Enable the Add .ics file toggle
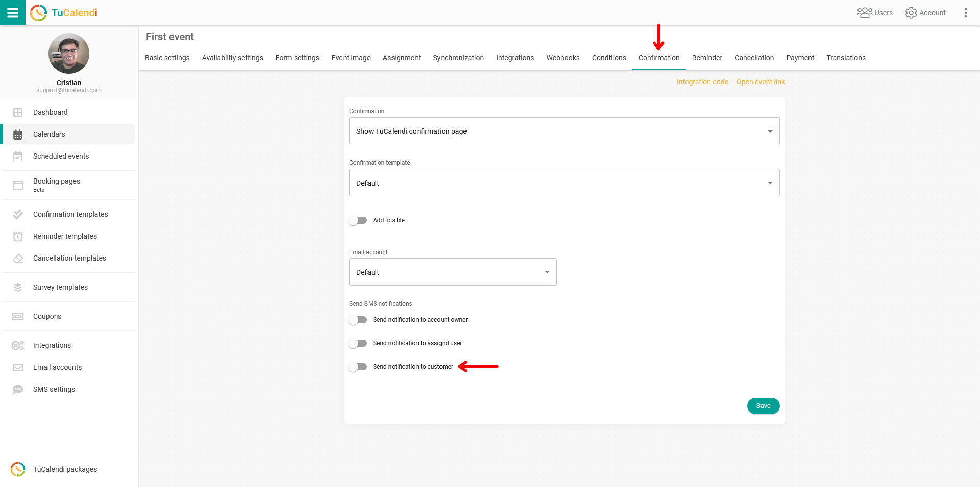This screenshot has height=487, width=980. [358, 220]
